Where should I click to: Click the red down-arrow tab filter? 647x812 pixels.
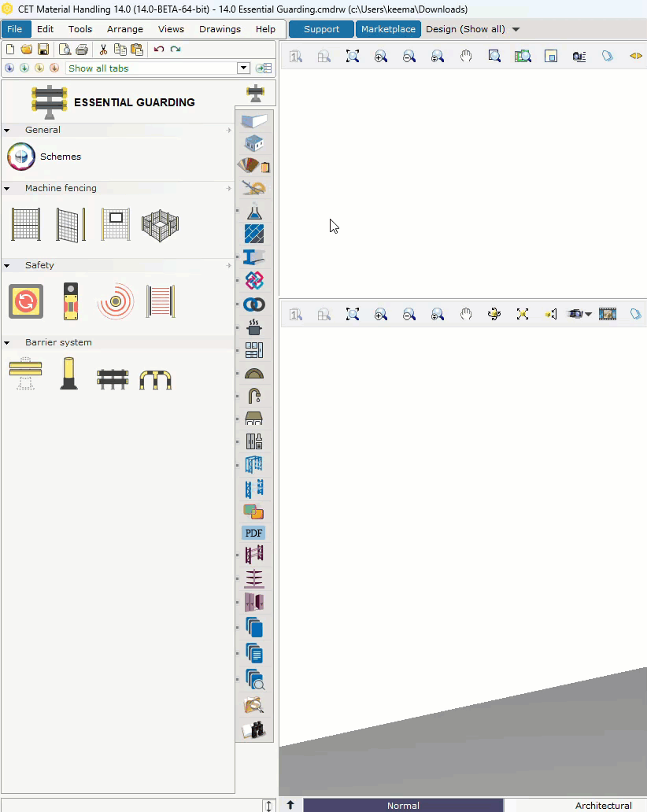click(x=54, y=68)
